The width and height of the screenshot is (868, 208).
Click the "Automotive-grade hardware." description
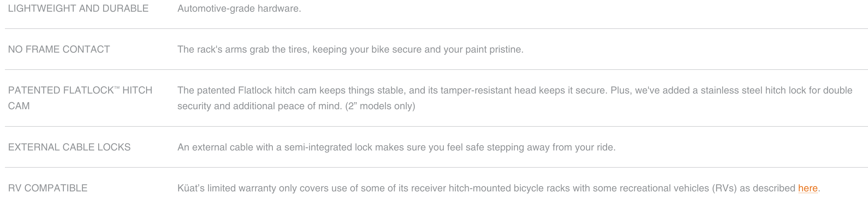coord(239,8)
